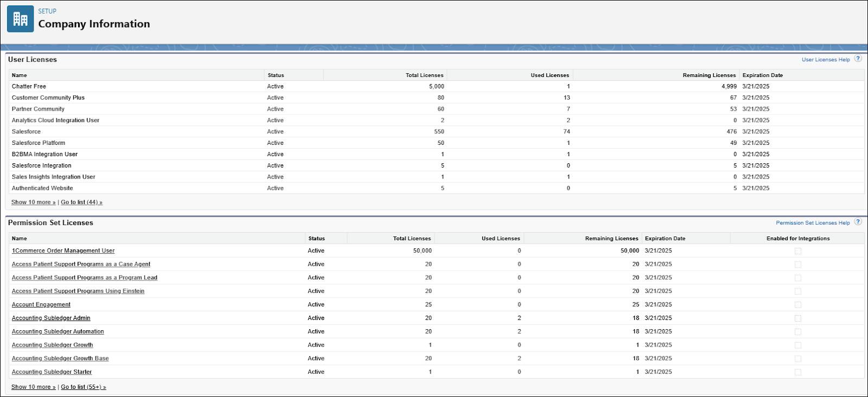The width and height of the screenshot is (868, 397).
Task: Toggle integrations checkbox for Accounting Subledger Admin
Action: (798, 318)
